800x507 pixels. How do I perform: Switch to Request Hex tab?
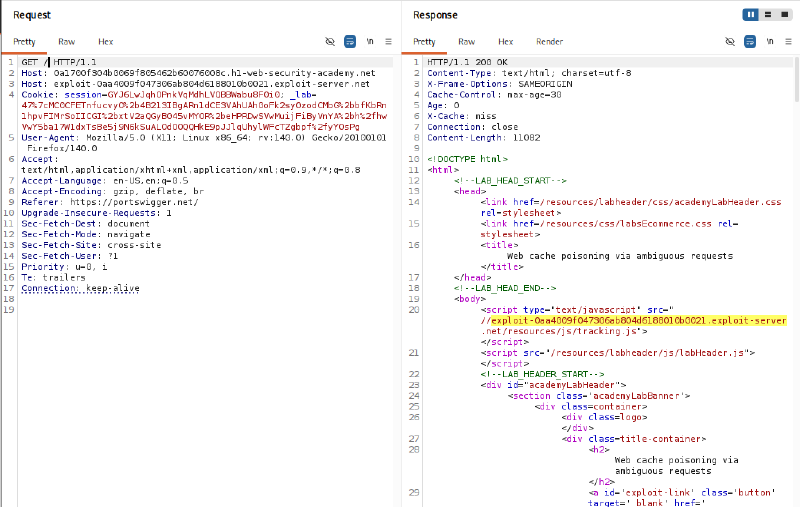[x=106, y=42]
